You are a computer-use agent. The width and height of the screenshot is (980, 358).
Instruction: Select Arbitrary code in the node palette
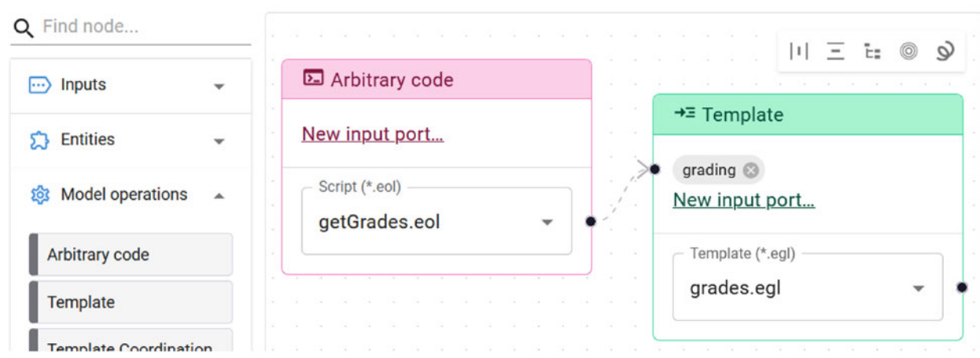[x=131, y=255]
